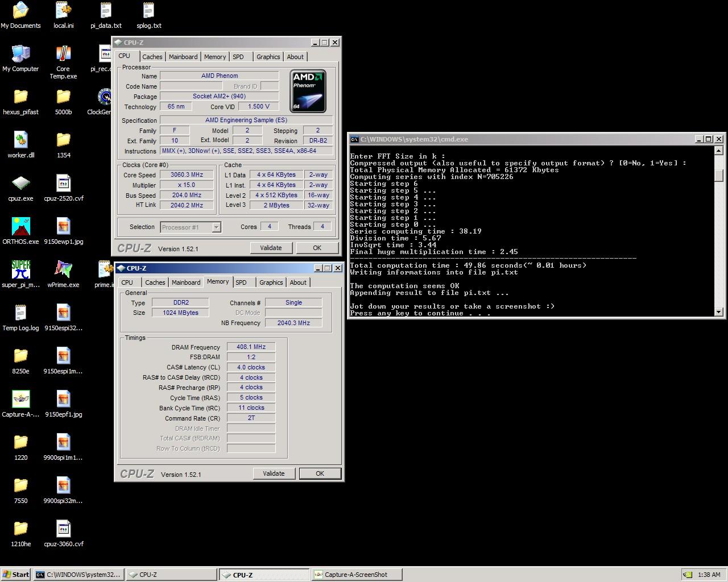Click OK in the memory CPU-Z window

pos(320,473)
